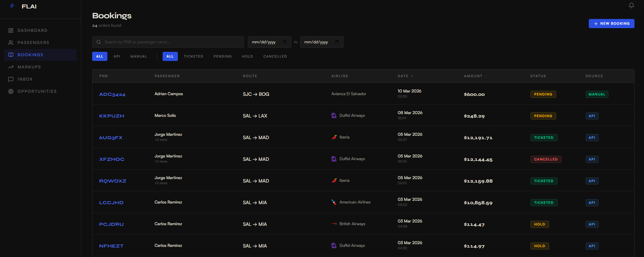Click the Opportunities target icon in sidebar
The width and height of the screenshot is (644, 257).
click(x=11, y=91)
